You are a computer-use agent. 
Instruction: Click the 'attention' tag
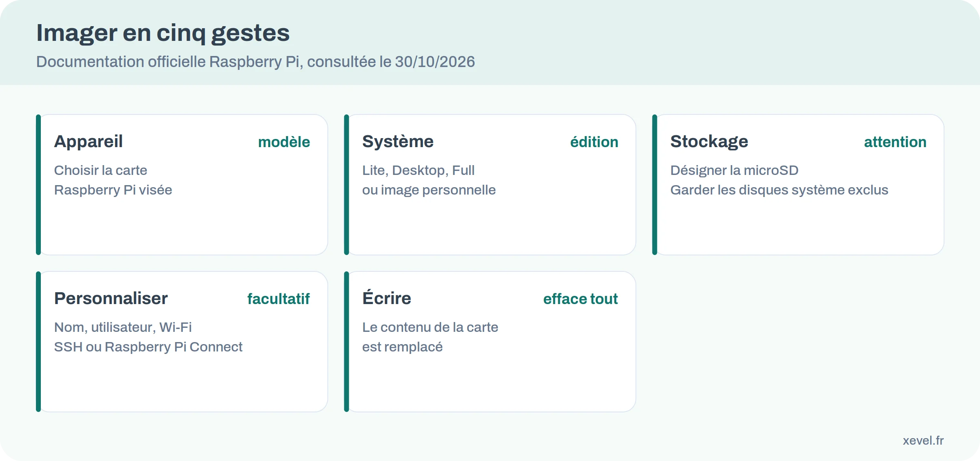coord(895,142)
